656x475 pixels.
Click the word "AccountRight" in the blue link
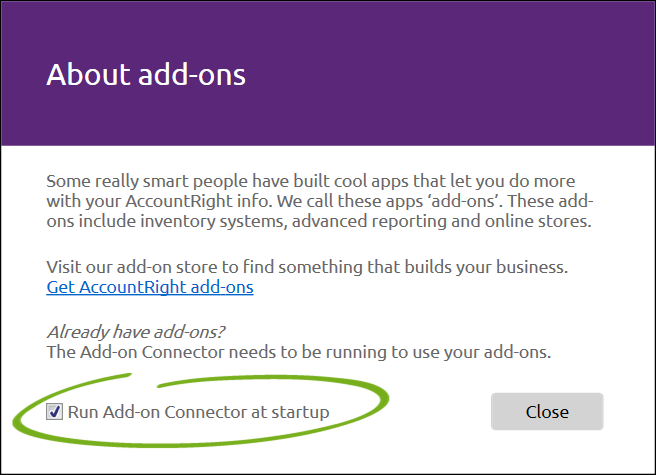tap(133, 287)
